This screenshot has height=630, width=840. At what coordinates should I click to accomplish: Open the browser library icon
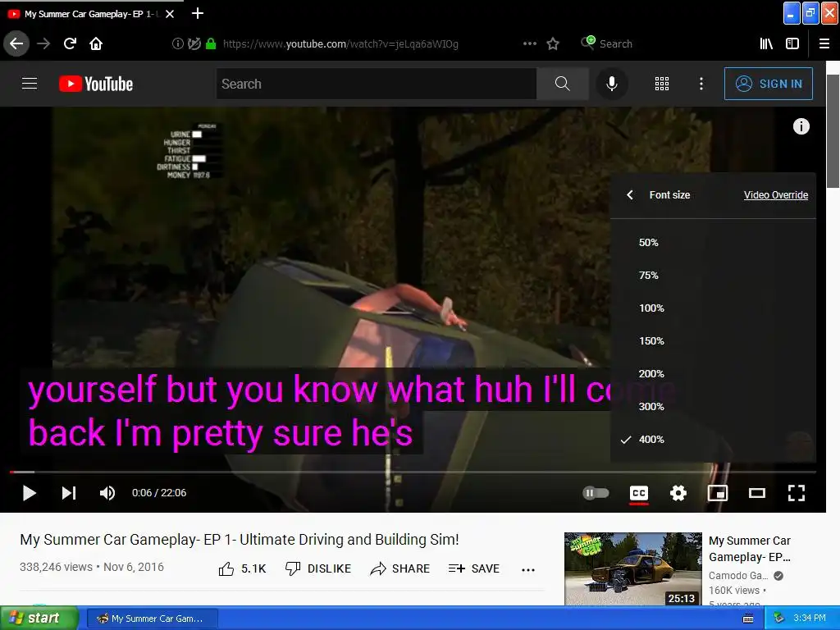tap(766, 43)
